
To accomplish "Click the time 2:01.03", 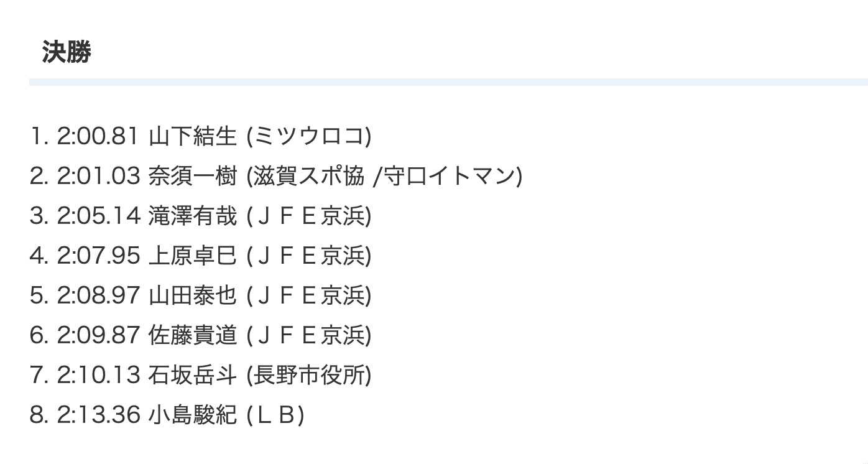I will point(98,177).
